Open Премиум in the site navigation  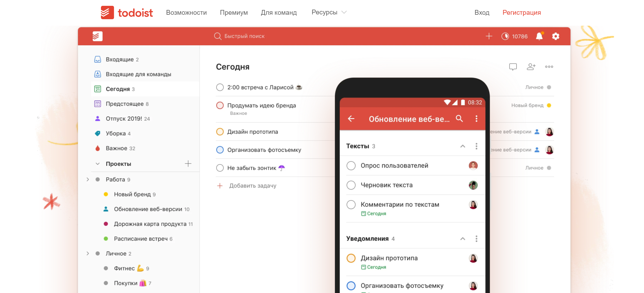(234, 13)
